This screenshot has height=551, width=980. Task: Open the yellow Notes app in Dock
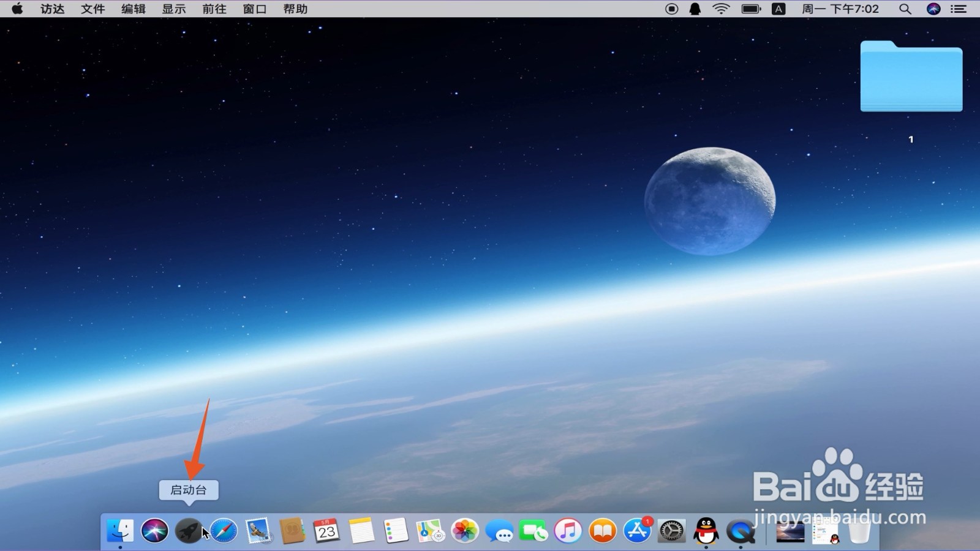point(361,530)
